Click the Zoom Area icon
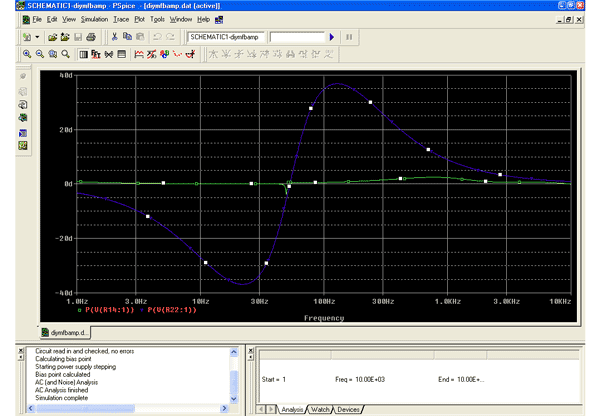The image size is (600, 416). coord(53,54)
